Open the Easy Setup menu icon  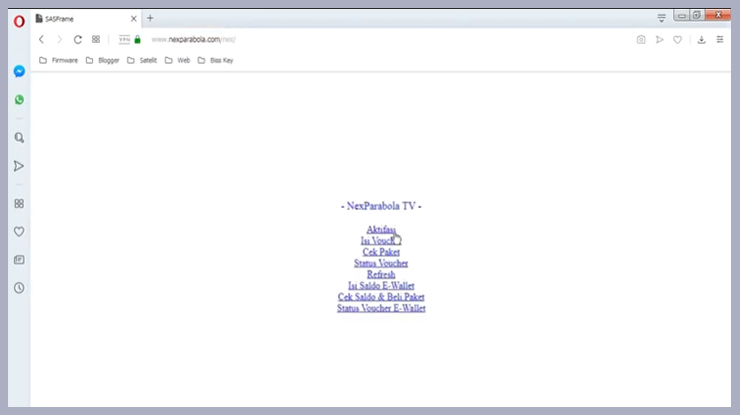click(x=720, y=40)
